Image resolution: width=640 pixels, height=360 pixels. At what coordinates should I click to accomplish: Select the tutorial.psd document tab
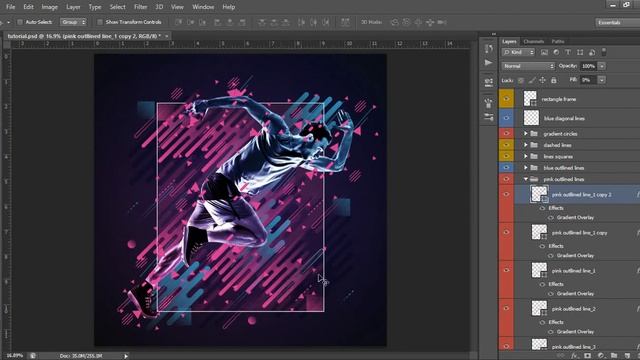click(84, 36)
